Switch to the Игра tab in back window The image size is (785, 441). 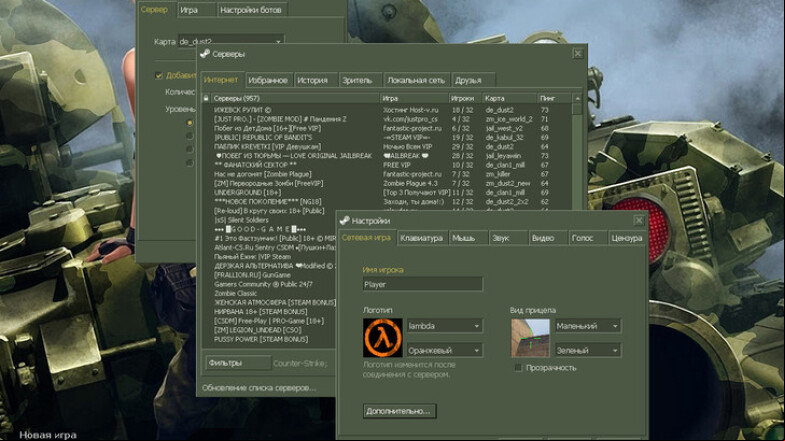coord(196,10)
